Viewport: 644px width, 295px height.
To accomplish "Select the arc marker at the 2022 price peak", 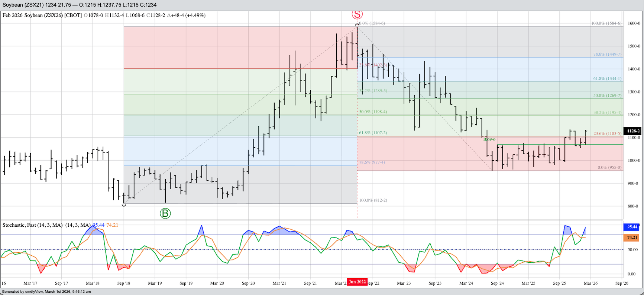I will [357, 25].
